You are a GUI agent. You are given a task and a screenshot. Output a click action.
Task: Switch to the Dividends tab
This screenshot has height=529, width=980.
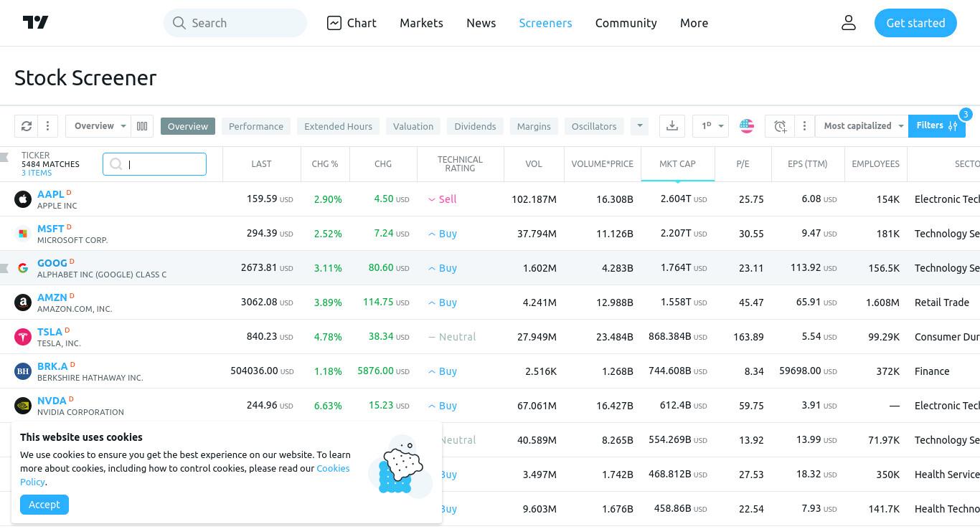pos(475,126)
